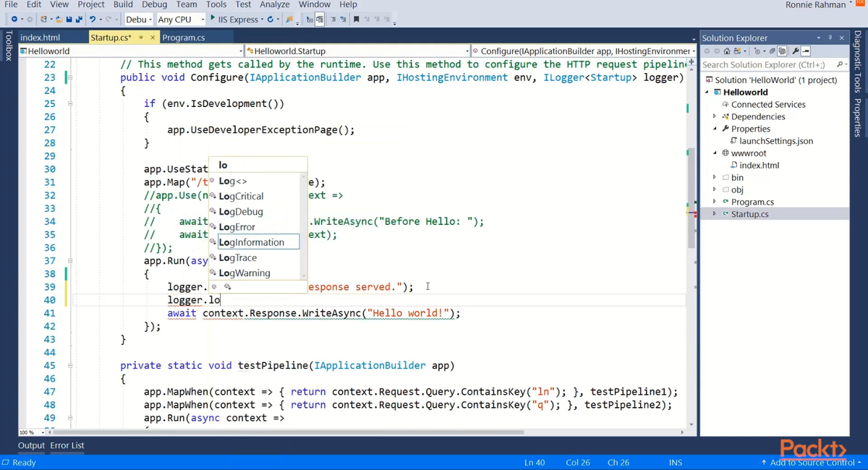The width and height of the screenshot is (868, 470).
Task: Toggle the highlighted indent-guide button in text editor toolbar
Action: [319, 20]
